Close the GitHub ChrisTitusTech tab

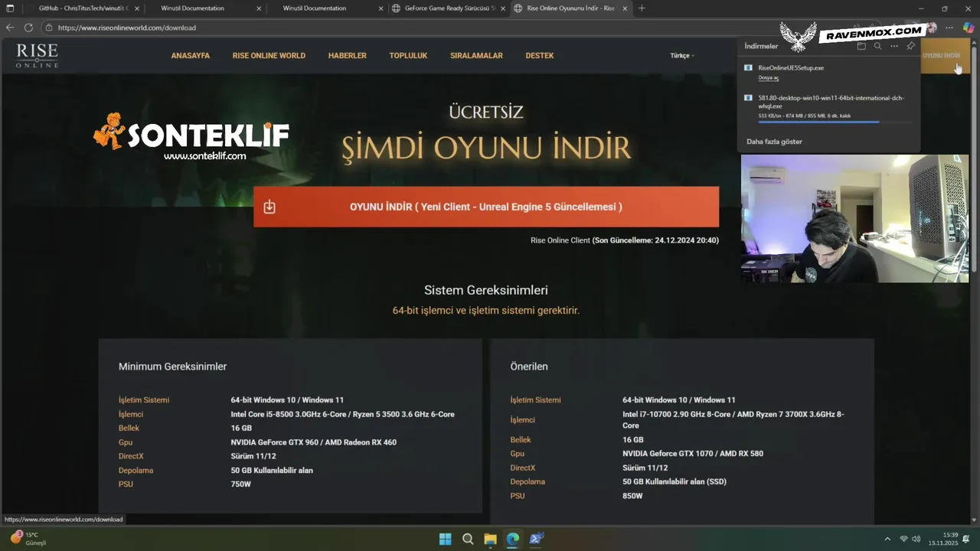137,8
